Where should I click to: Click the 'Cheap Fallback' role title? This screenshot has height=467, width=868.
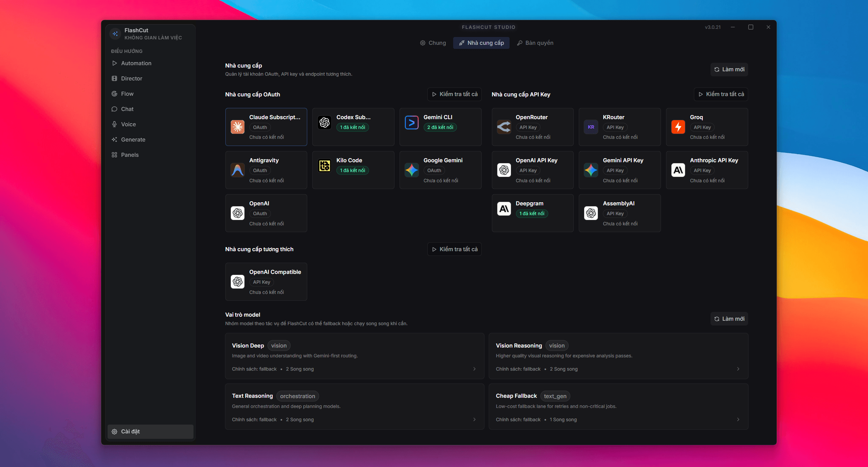coord(516,396)
